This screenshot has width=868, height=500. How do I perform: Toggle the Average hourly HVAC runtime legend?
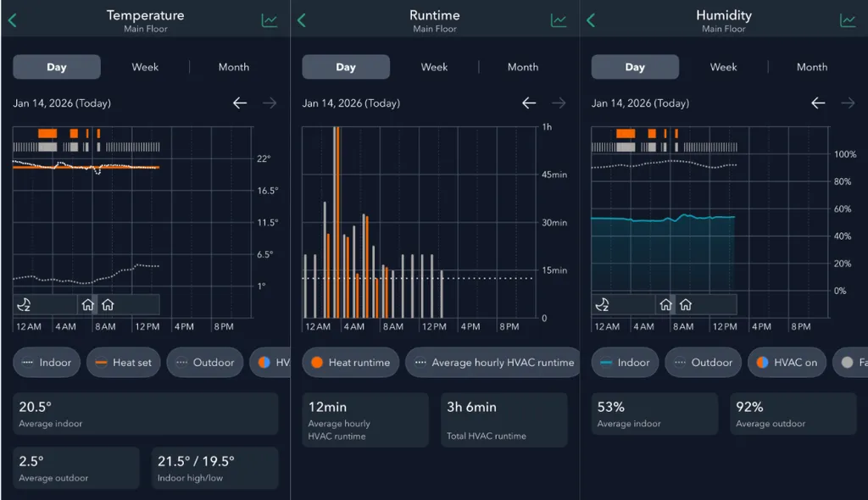point(492,362)
